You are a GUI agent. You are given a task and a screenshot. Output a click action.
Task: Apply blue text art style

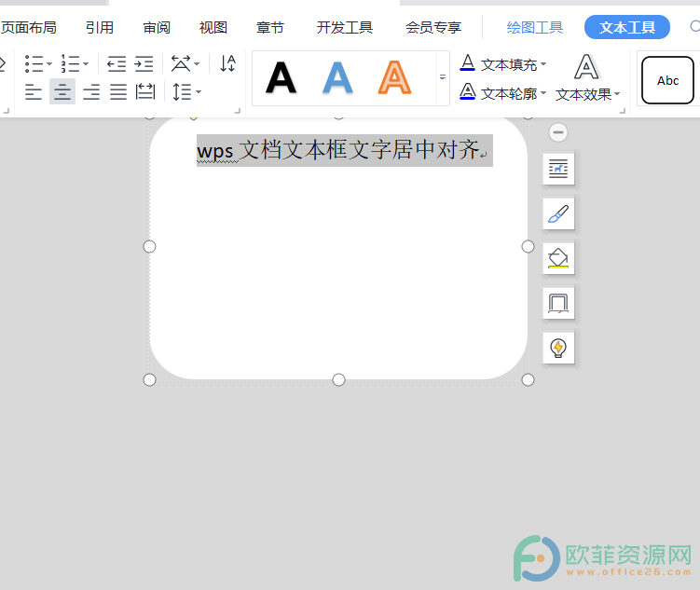click(x=337, y=77)
